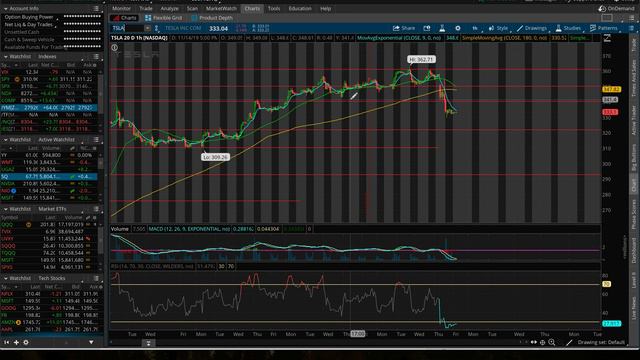Switch to the MarketWatch tab
The image size is (640, 360).
[221, 9]
